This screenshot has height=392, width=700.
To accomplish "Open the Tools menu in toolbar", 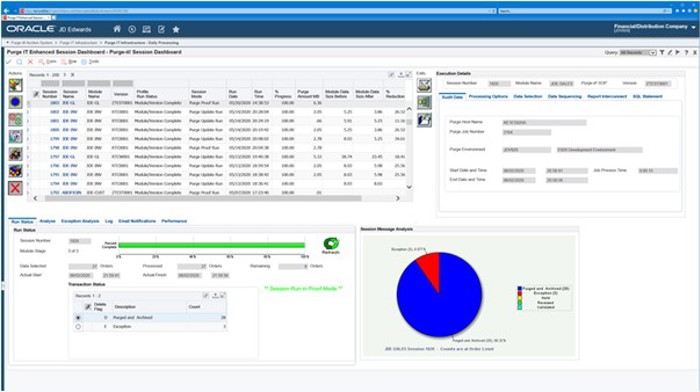I will click(90, 62).
